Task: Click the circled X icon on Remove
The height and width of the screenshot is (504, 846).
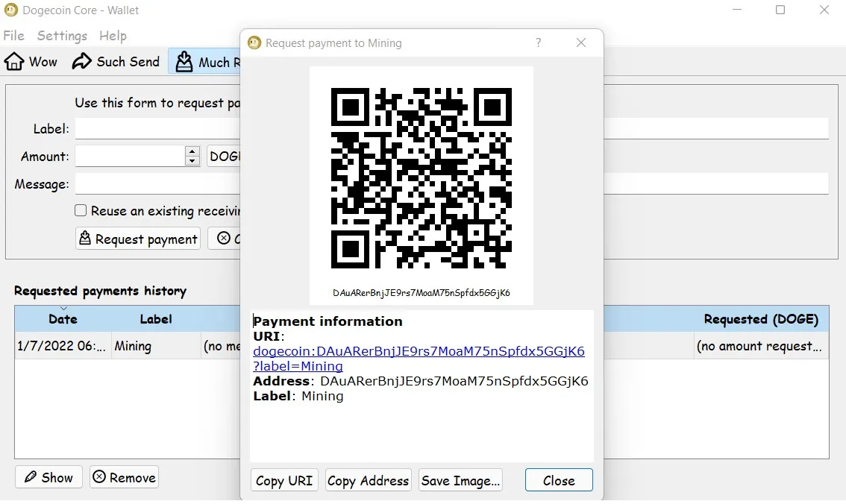Action: pos(101,476)
